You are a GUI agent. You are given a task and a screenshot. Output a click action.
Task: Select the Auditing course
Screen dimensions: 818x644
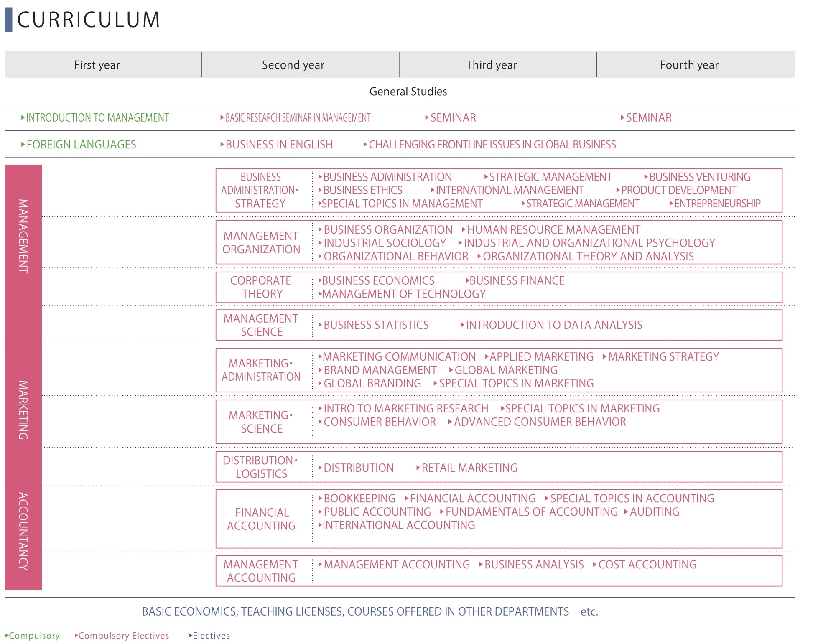[x=654, y=512]
